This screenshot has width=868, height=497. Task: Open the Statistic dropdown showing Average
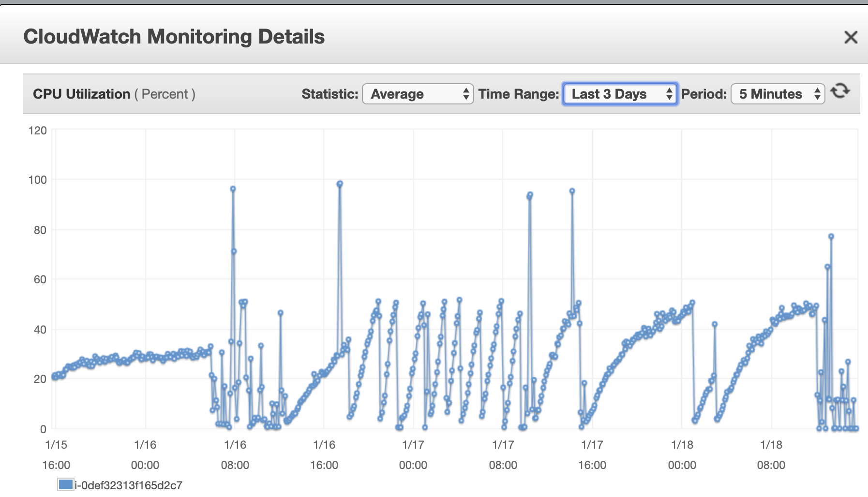[418, 94]
